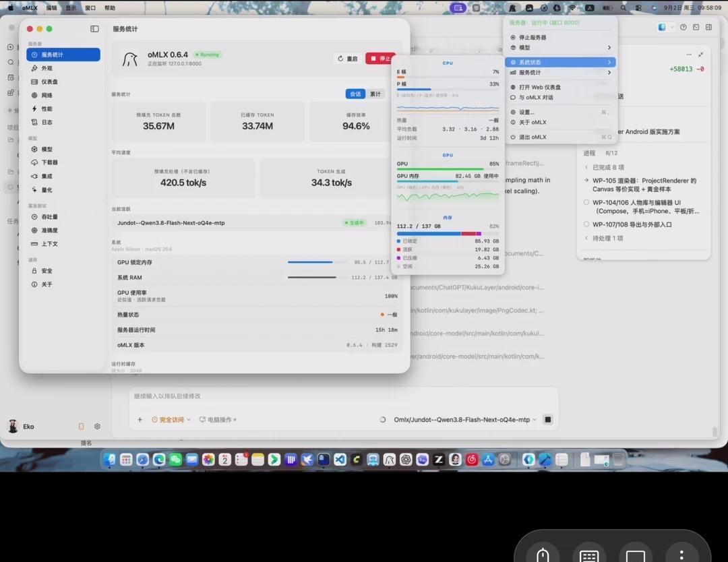Open 外观 appearance settings in oMLX sidebar
The width and height of the screenshot is (728, 562).
click(63, 68)
